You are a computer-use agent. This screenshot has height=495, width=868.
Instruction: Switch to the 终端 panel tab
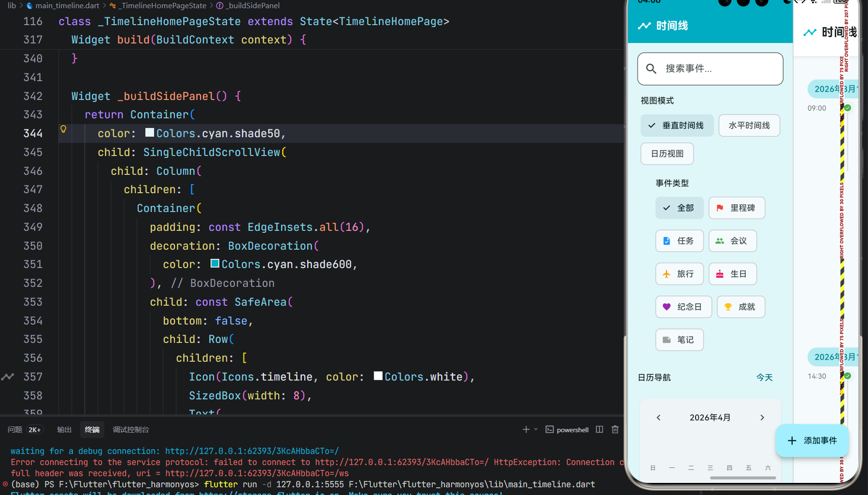92,429
